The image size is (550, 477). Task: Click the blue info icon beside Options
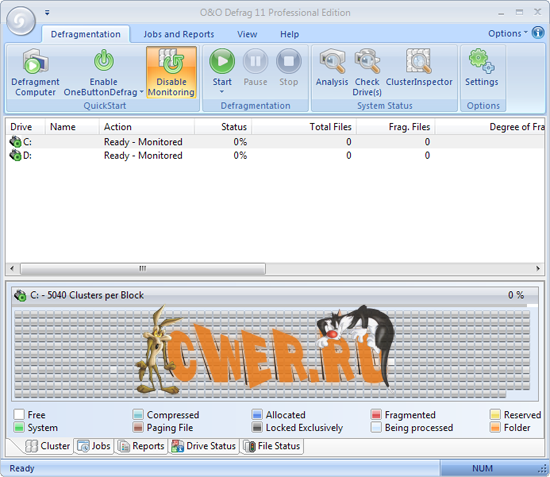pyautogui.click(x=538, y=33)
